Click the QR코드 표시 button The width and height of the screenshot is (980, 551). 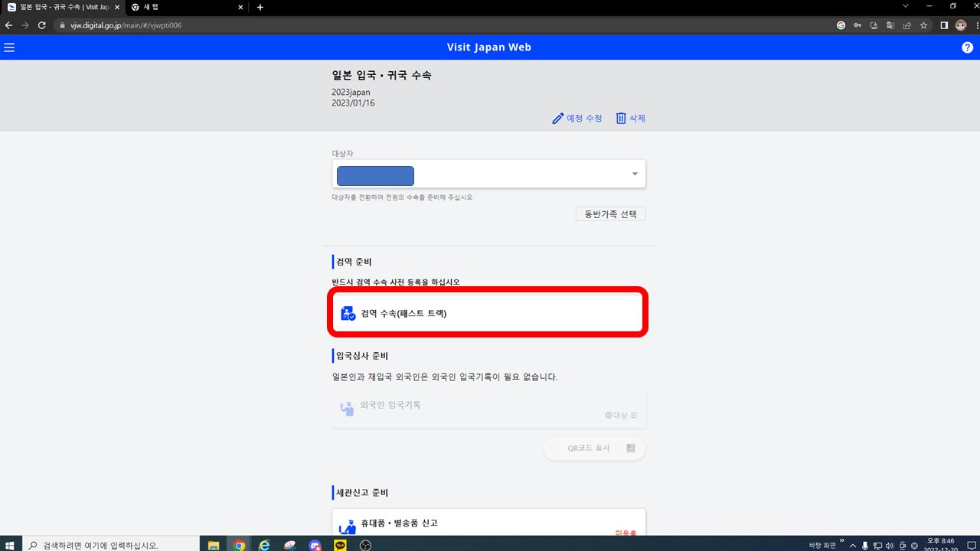[595, 448]
